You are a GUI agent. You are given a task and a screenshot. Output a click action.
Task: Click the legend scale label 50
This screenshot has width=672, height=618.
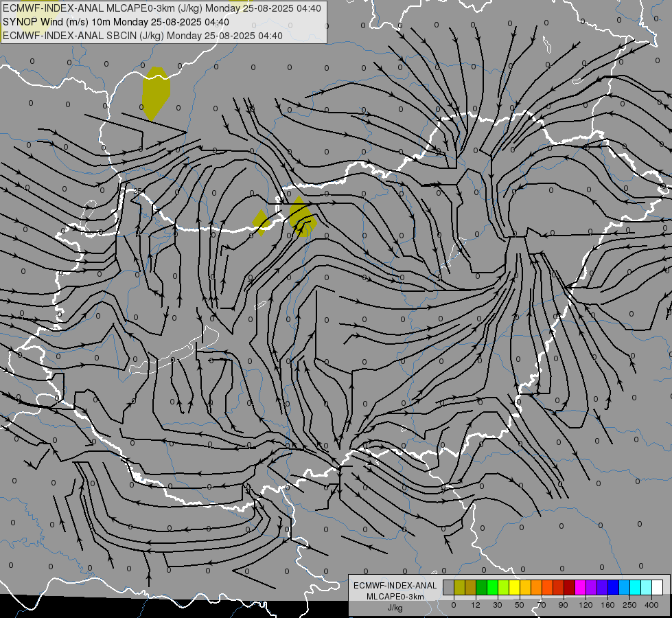520,605
